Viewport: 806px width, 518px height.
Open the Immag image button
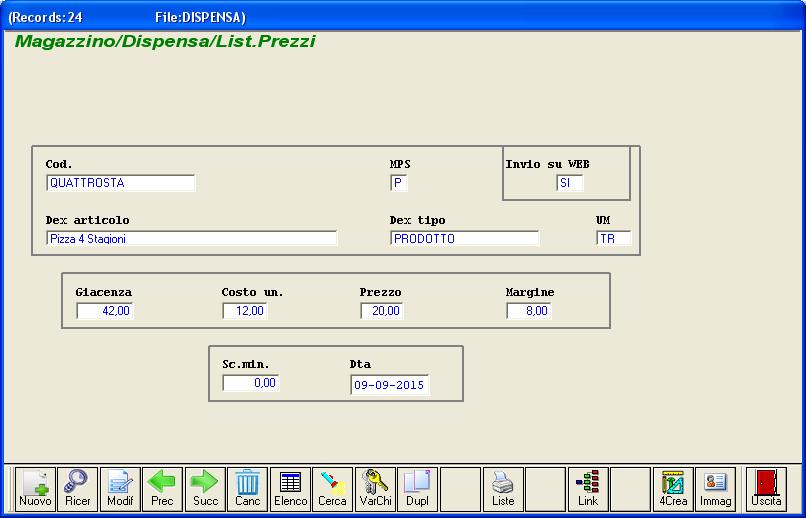pyautogui.click(x=715, y=489)
